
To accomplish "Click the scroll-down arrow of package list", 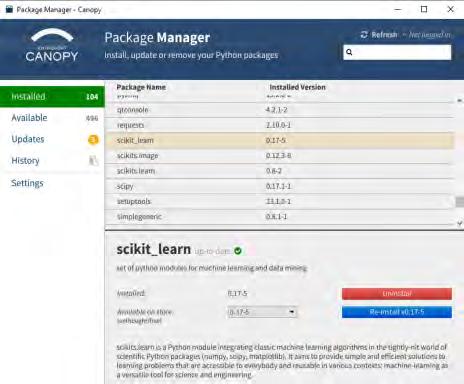I will pyautogui.click(x=460, y=223).
